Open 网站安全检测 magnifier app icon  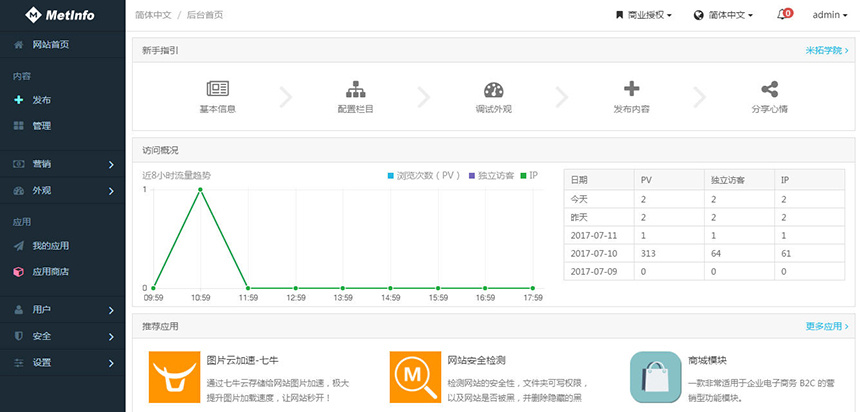click(x=415, y=375)
